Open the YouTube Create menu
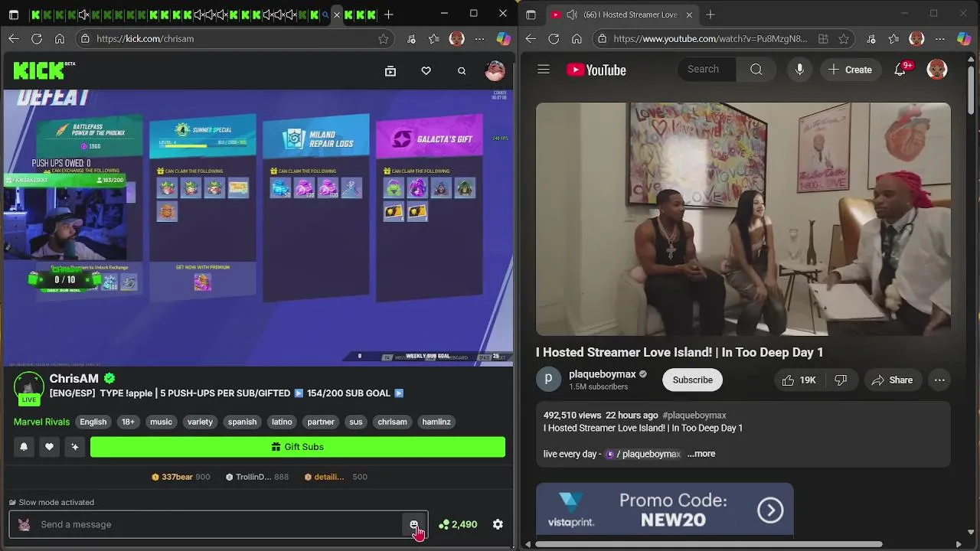The height and width of the screenshot is (551, 980). [x=851, y=70]
